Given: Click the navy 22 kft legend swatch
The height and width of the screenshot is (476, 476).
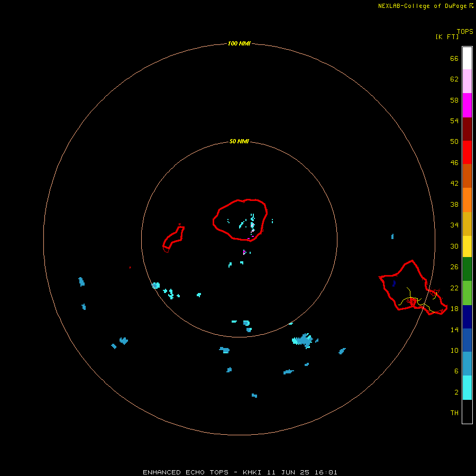Looking at the screenshot, I should (x=467, y=317).
